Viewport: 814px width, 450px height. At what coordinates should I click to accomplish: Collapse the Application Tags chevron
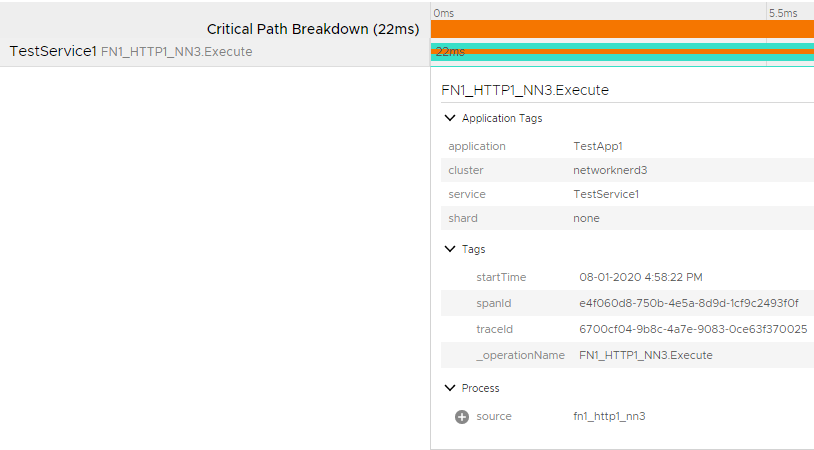click(450, 118)
